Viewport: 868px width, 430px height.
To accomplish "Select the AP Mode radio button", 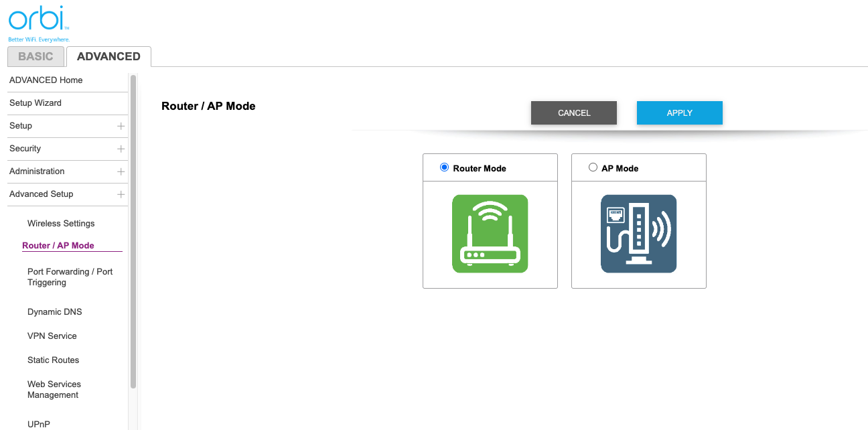I will pyautogui.click(x=593, y=167).
